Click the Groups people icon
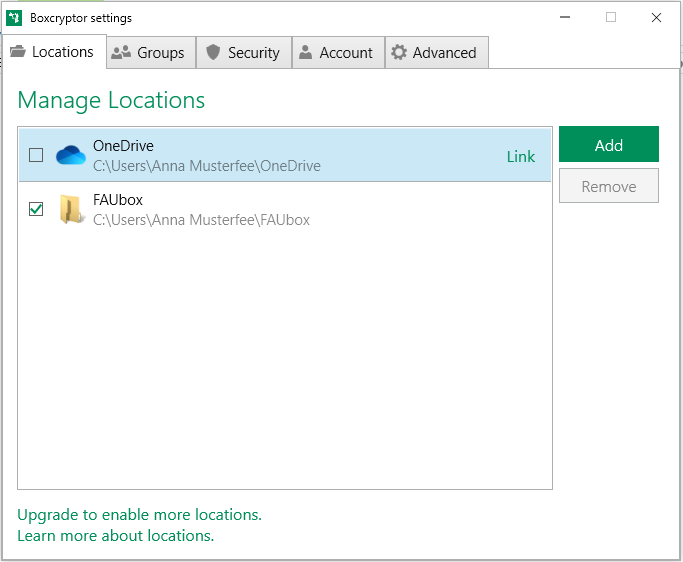Viewport: 683px width, 562px height. [121, 52]
